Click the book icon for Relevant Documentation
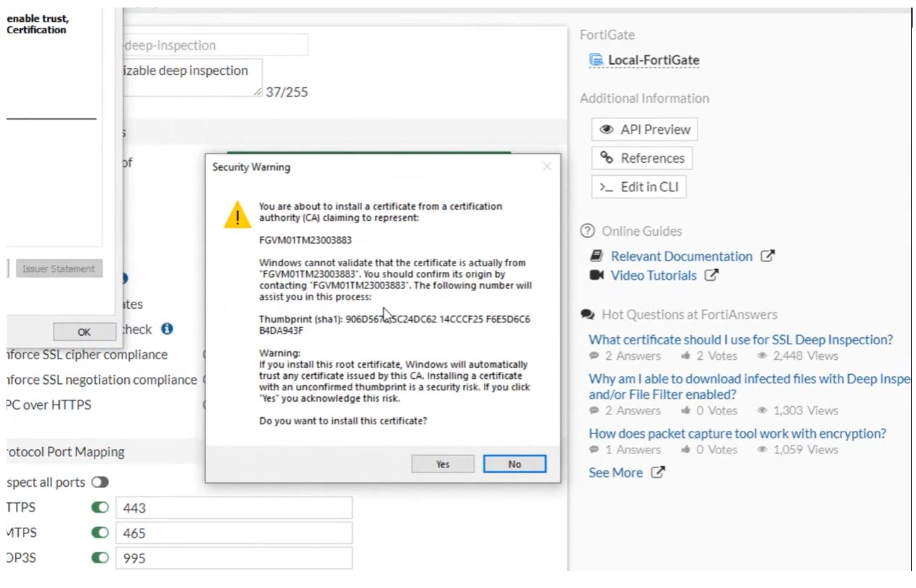This screenshot has height=588, width=916. click(x=596, y=256)
